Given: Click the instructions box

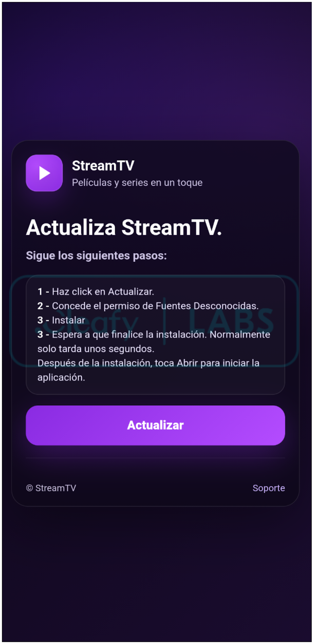Looking at the screenshot, I should pyautogui.click(x=155, y=334).
